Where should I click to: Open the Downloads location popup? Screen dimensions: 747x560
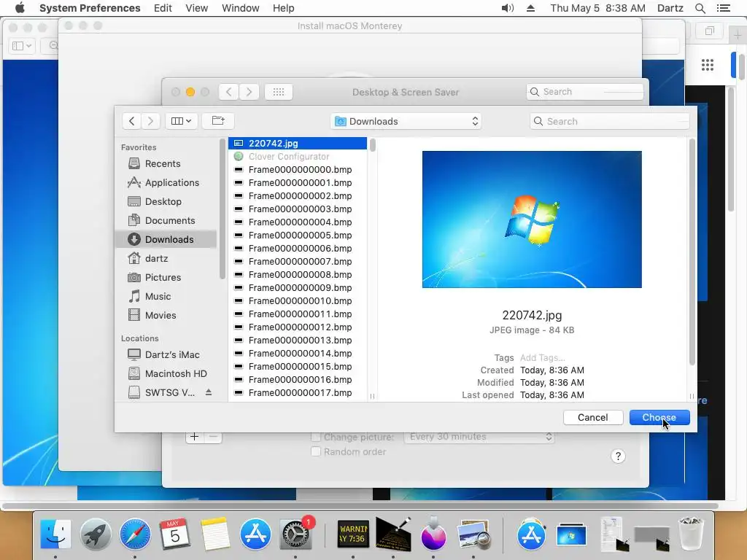tap(406, 122)
